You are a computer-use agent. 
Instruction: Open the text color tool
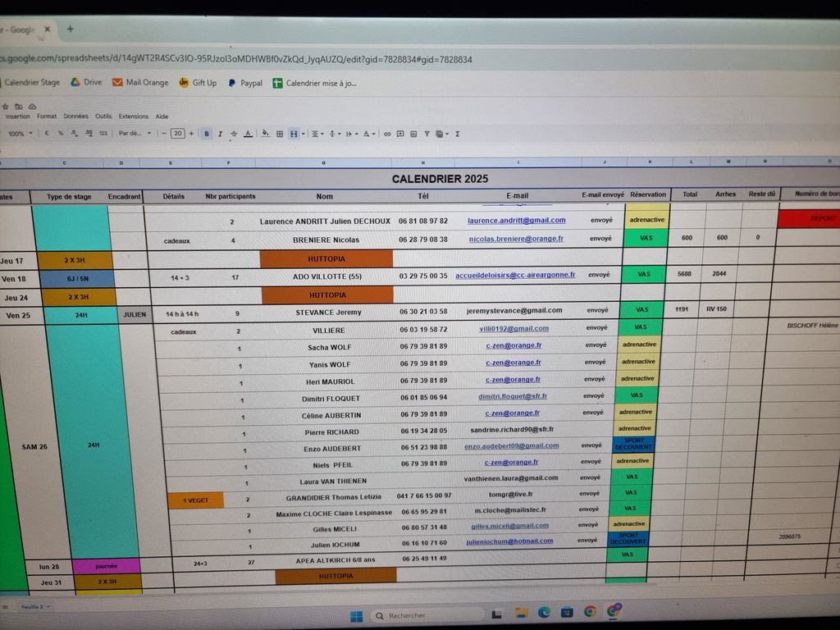[x=248, y=134]
